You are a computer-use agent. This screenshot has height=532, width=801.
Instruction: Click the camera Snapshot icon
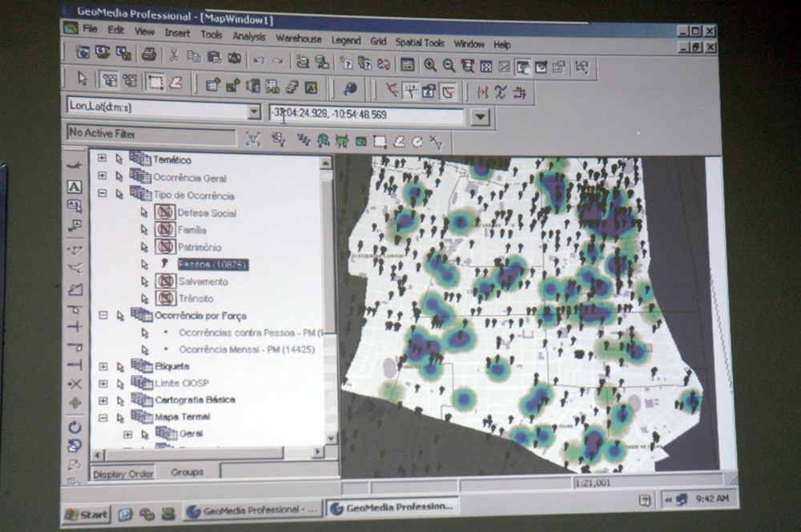click(x=235, y=58)
